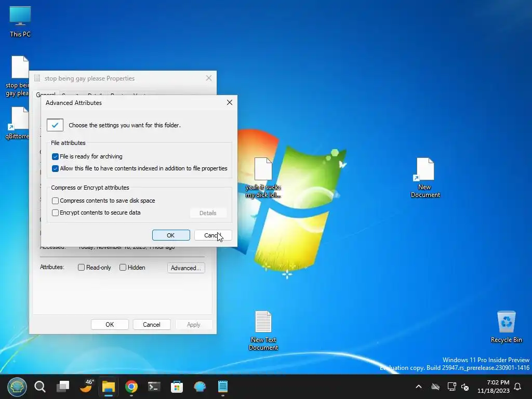
Task: Open the clock showing 7:02 PM
Action: pos(494,387)
